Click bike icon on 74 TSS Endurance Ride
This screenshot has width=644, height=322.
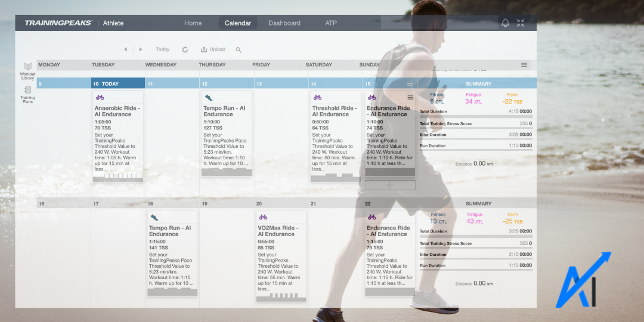[x=371, y=97]
